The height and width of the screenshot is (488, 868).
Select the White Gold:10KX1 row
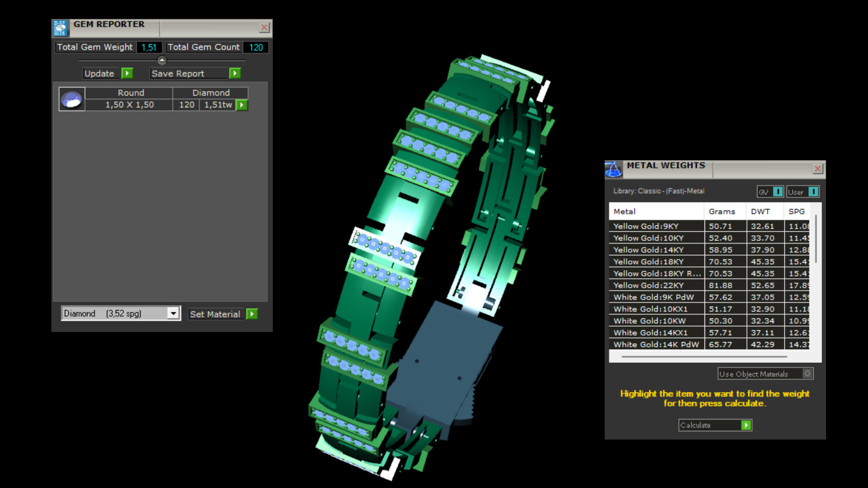(709, 309)
